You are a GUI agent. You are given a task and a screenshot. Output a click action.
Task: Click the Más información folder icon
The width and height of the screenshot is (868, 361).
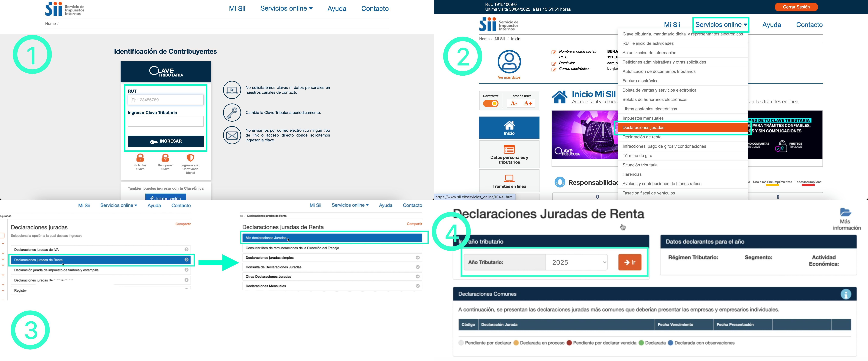846,212
